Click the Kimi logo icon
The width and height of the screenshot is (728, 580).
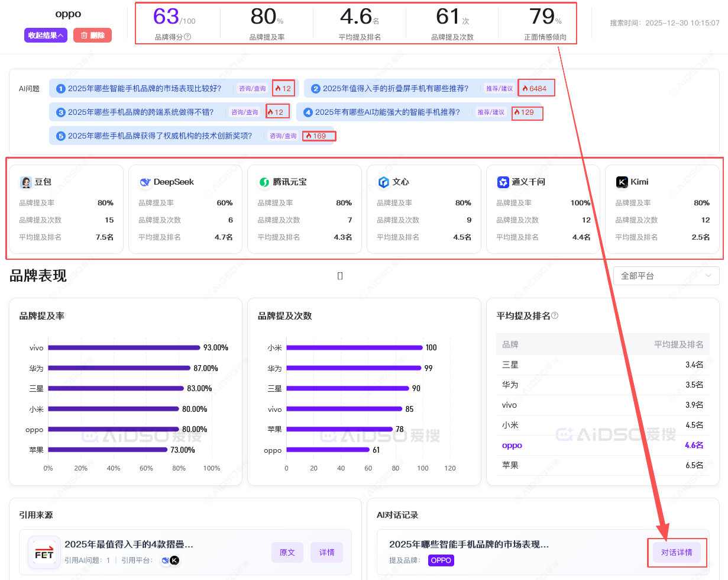coord(622,182)
